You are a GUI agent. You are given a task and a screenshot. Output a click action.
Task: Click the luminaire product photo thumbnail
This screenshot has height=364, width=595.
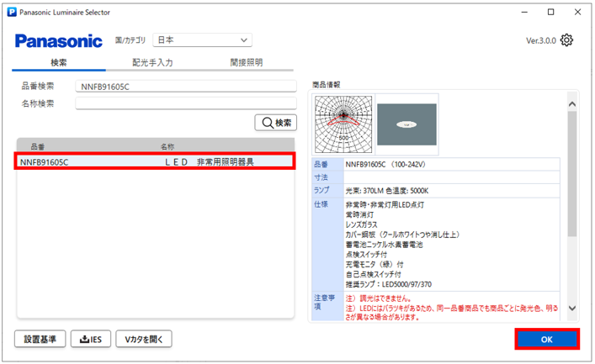(406, 124)
